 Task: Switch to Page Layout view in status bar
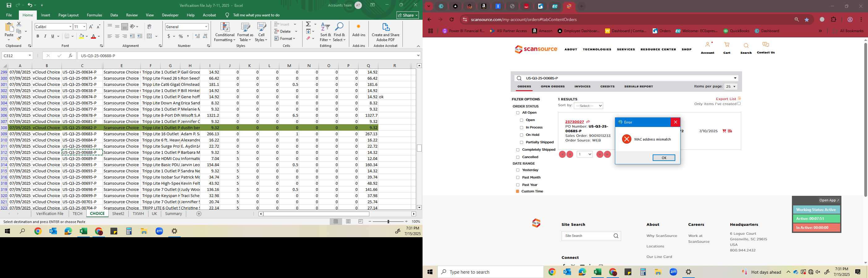[x=348, y=221]
